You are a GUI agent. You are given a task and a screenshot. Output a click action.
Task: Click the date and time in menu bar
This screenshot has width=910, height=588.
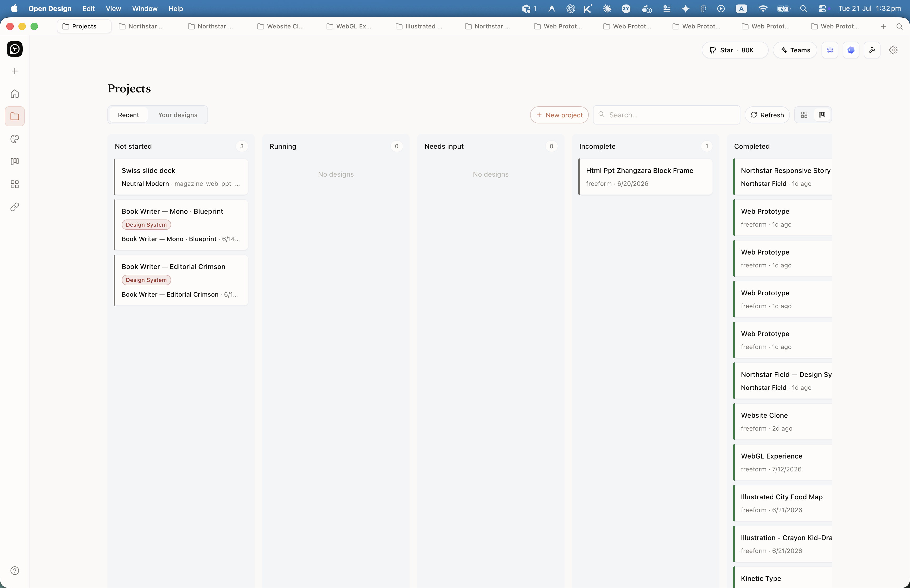click(869, 8)
